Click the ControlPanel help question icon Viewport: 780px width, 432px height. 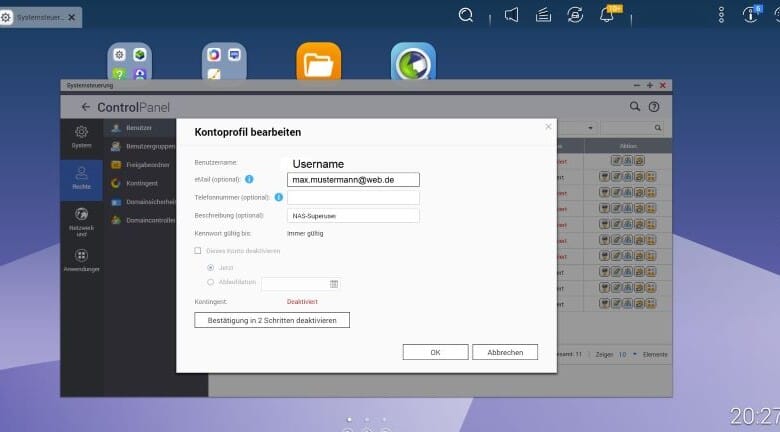[654, 107]
